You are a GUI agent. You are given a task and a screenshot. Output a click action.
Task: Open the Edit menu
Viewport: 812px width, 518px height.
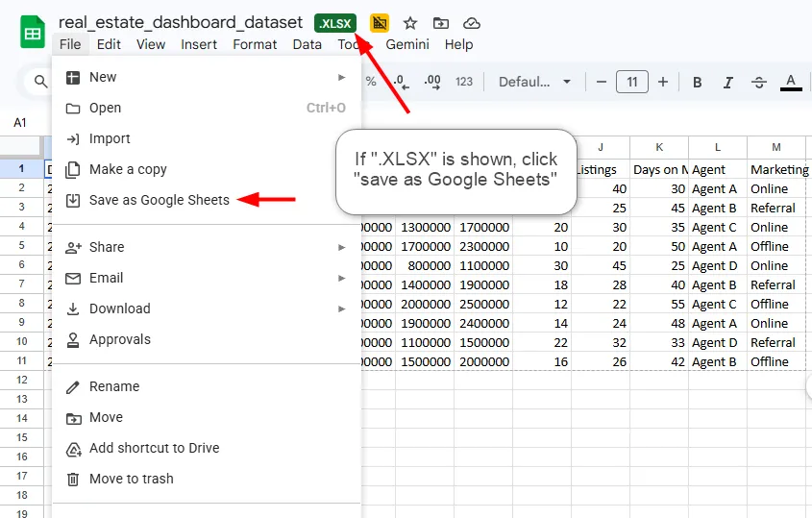(x=109, y=44)
